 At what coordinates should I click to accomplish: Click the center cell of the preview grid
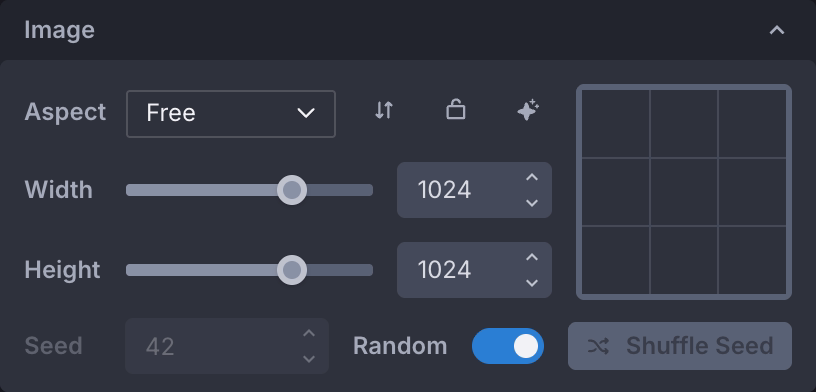point(684,192)
